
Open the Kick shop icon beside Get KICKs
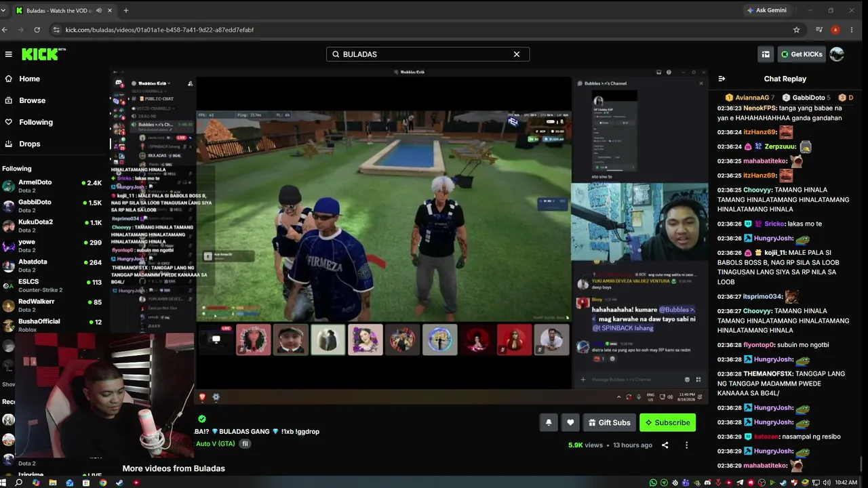click(766, 54)
